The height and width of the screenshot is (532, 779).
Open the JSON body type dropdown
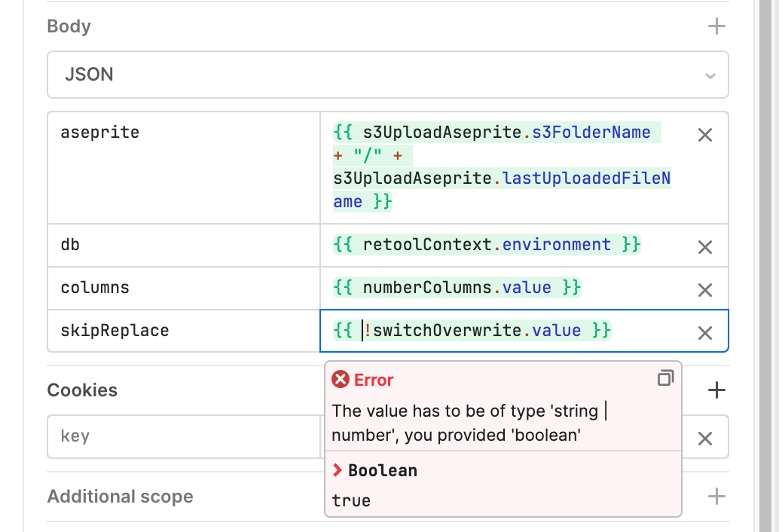tap(387, 75)
